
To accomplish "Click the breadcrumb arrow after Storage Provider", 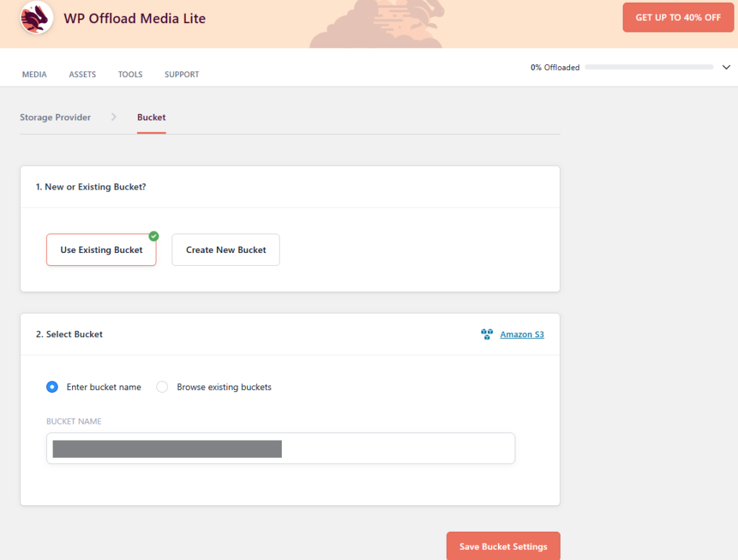I will [114, 117].
